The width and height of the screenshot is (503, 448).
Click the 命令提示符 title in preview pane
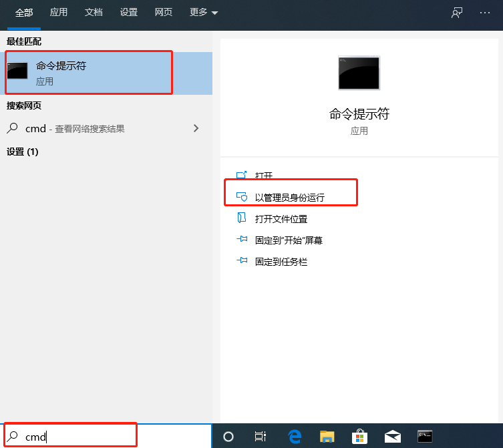[359, 114]
